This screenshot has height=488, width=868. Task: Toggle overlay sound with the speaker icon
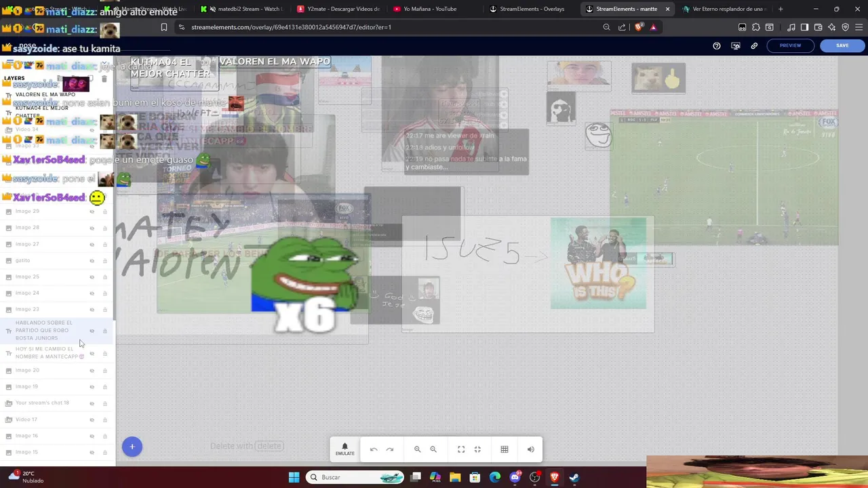click(531, 449)
